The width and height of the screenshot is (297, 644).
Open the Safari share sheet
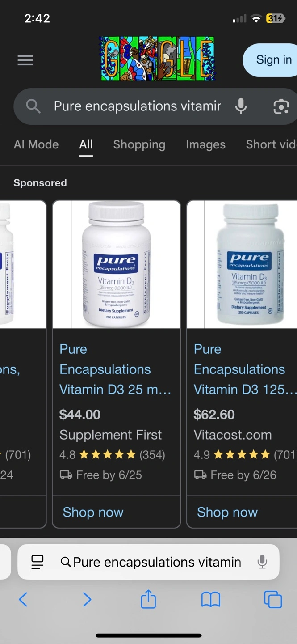148,599
